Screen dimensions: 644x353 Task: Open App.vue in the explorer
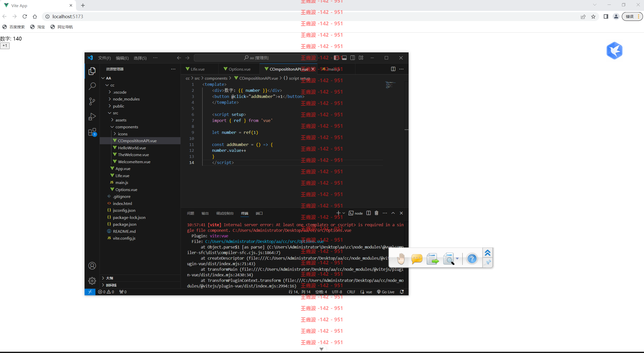pos(140,169)
